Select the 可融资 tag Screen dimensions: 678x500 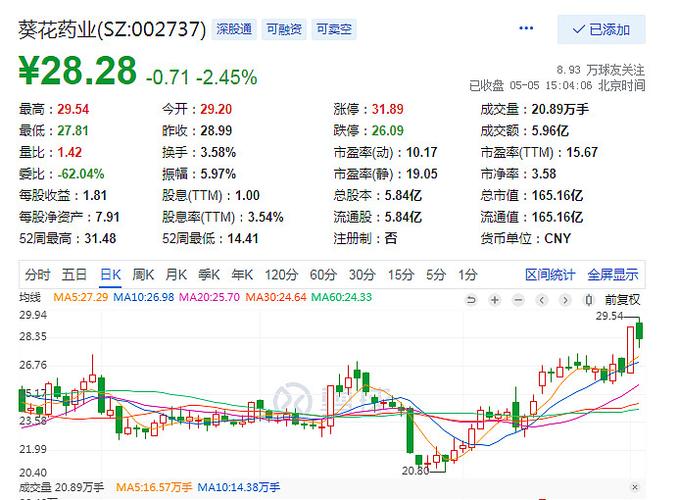point(284,30)
